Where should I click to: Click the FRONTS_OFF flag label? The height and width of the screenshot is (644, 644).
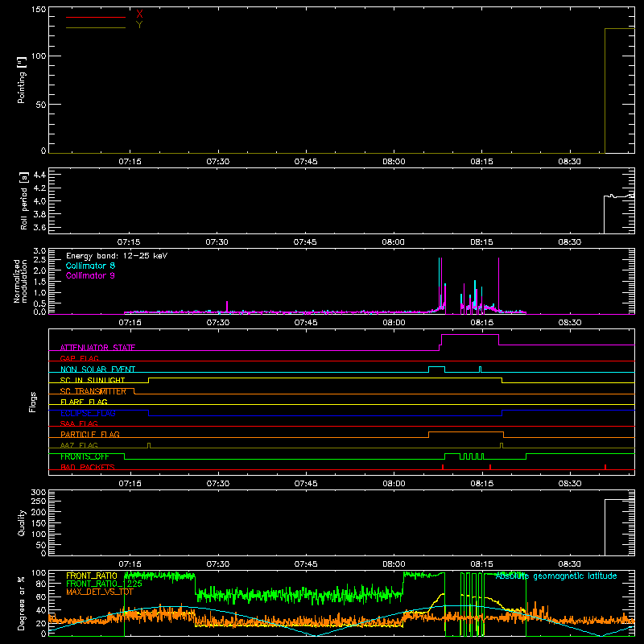tap(85, 456)
